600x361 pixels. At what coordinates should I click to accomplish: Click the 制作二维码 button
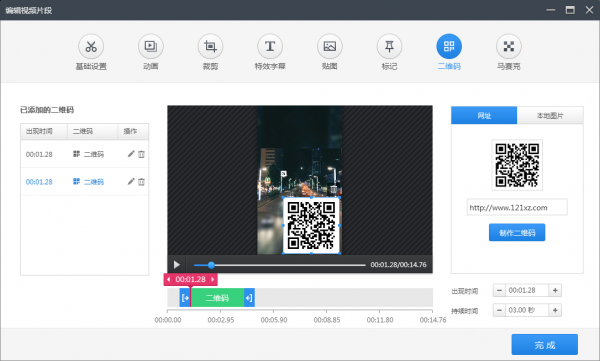(517, 233)
